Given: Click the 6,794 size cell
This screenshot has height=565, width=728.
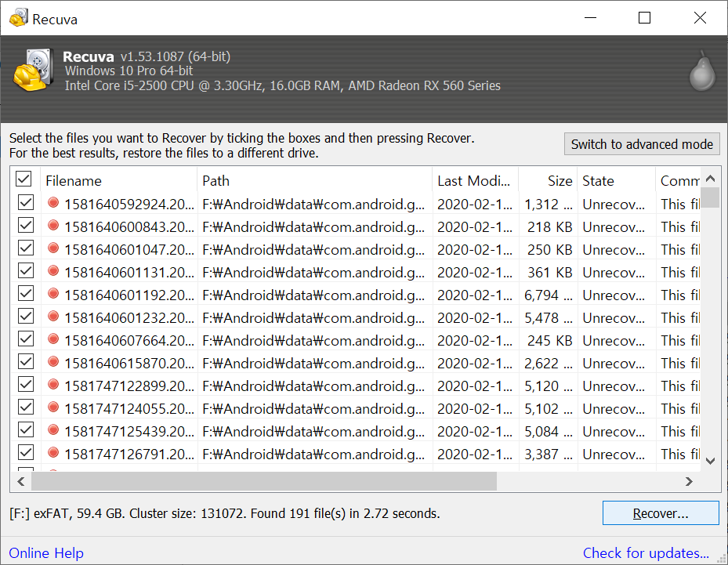Looking at the screenshot, I should click(549, 295).
